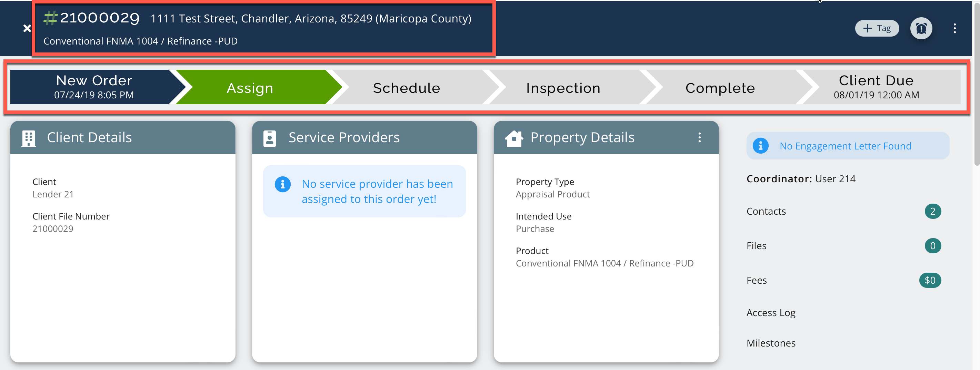Open the Contacts section
980x370 pixels.
(x=766, y=211)
